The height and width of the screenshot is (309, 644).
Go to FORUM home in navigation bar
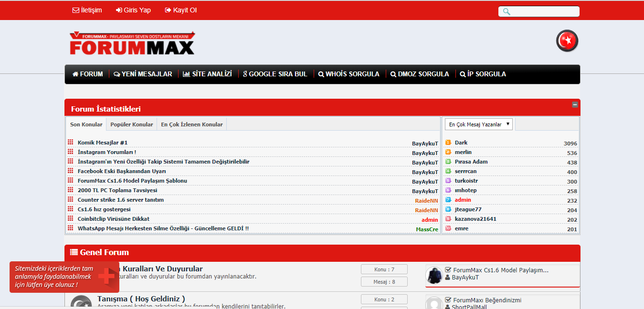(x=88, y=74)
